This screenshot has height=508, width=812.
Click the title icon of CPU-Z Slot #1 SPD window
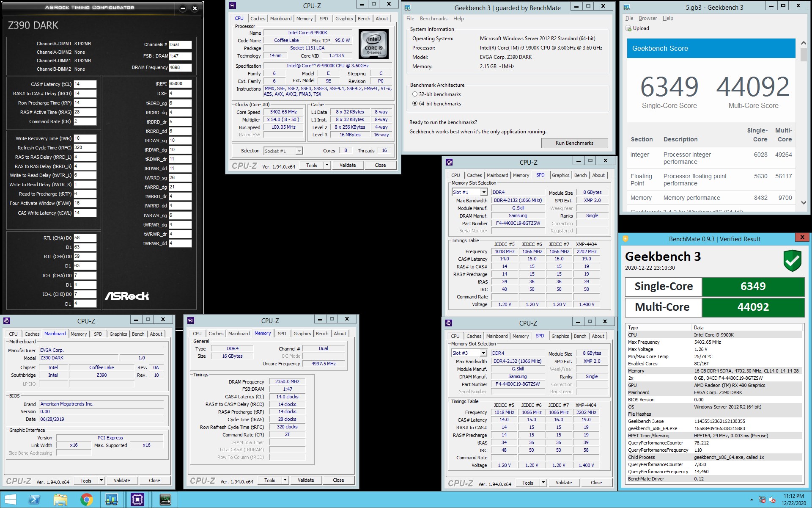(449, 162)
